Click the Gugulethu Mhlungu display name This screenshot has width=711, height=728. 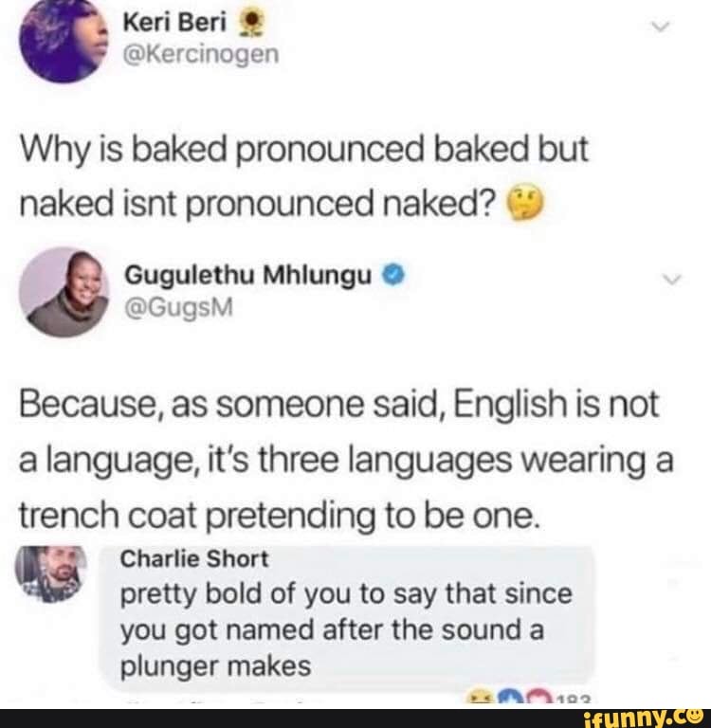click(248, 275)
